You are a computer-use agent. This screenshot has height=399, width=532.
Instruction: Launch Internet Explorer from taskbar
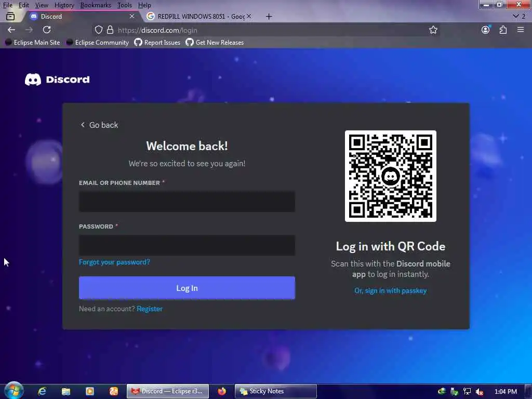point(42,391)
